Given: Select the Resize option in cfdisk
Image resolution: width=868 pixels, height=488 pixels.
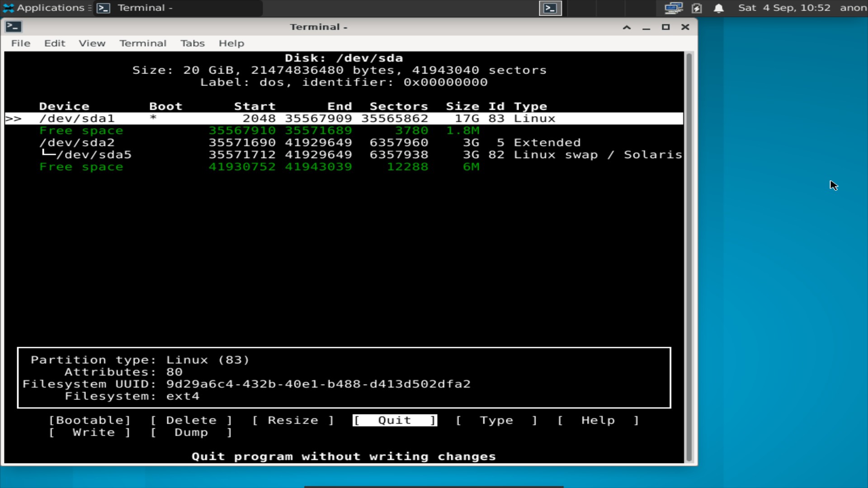Looking at the screenshot, I should click(x=293, y=420).
